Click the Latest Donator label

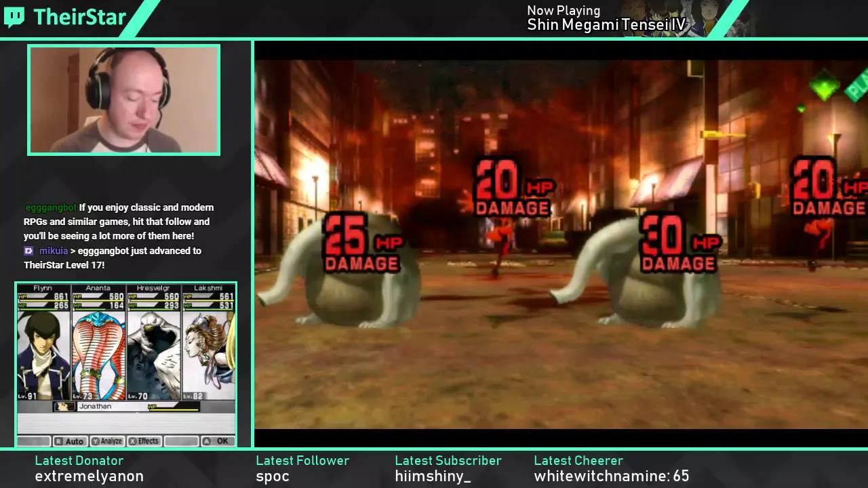coord(79,461)
